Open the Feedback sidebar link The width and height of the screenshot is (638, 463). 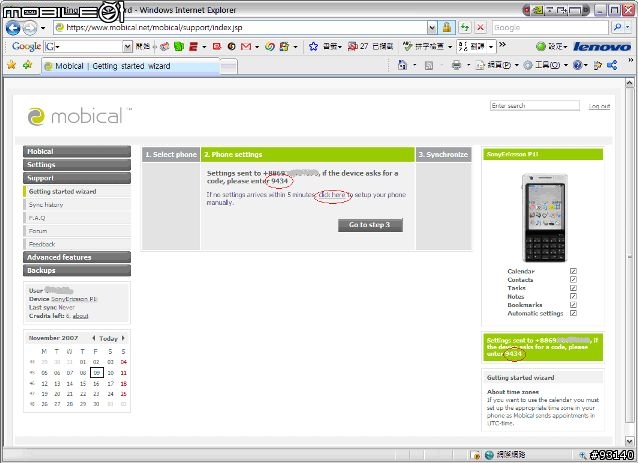77,244
